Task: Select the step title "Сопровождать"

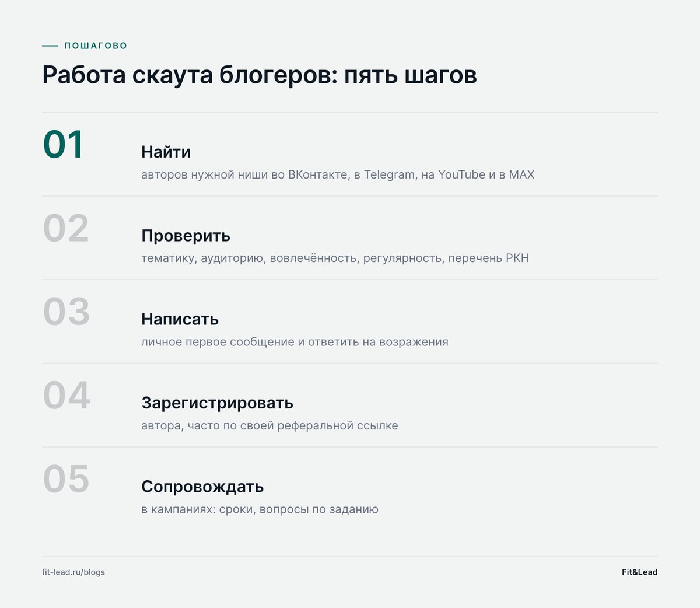Action: [x=202, y=487]
